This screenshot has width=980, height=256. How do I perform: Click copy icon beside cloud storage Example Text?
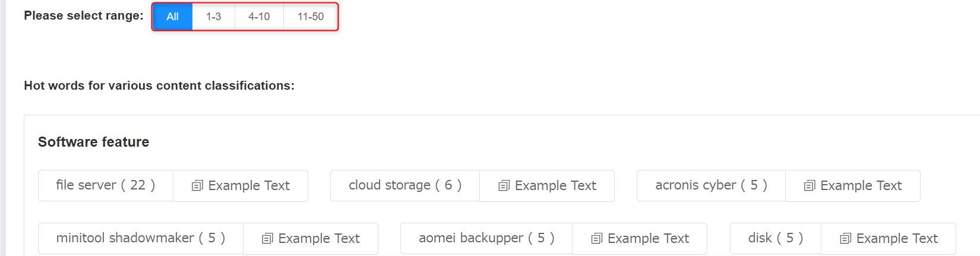504,186
